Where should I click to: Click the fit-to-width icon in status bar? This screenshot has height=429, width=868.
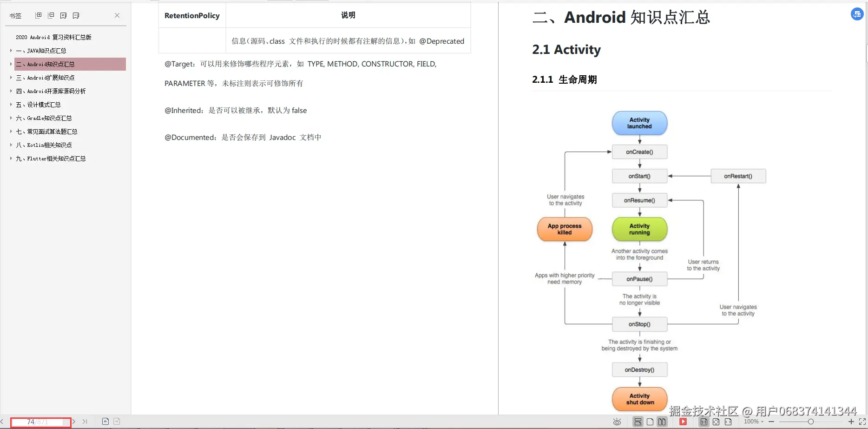pyautogui.click(x=728, y=422)
